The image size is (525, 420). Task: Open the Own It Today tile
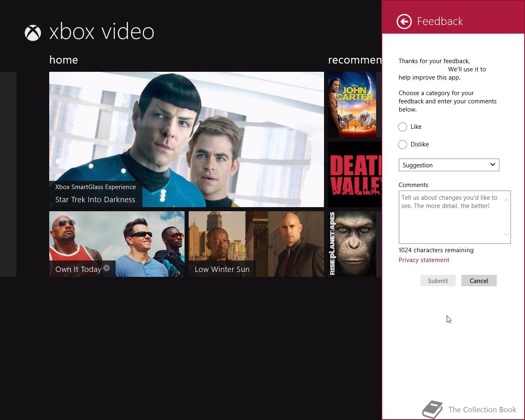117,244
